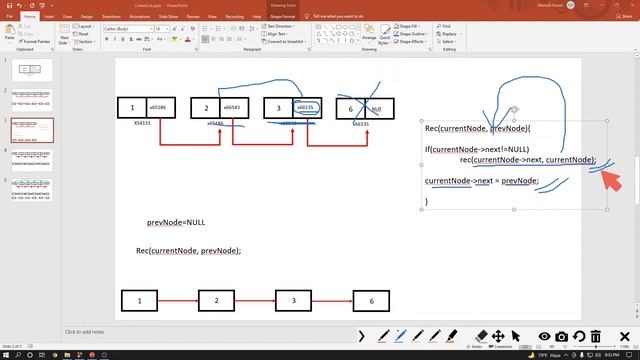Image resolution: width=640 pixels, height=360 pixels.
Task: Open the Text Direction dropdown
Action: [x=278, y=26]
